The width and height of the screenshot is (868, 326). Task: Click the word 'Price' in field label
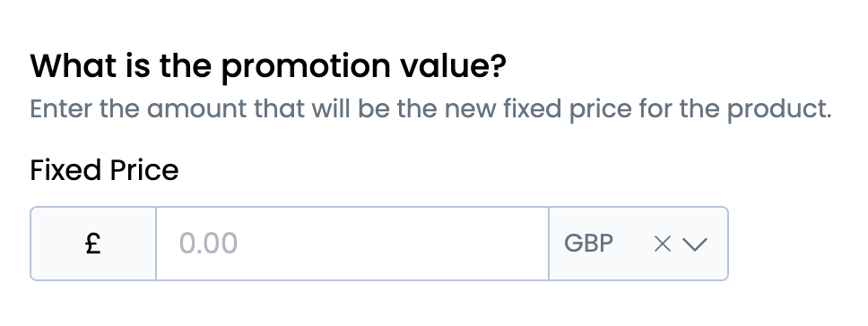click(x=144, y=169)
